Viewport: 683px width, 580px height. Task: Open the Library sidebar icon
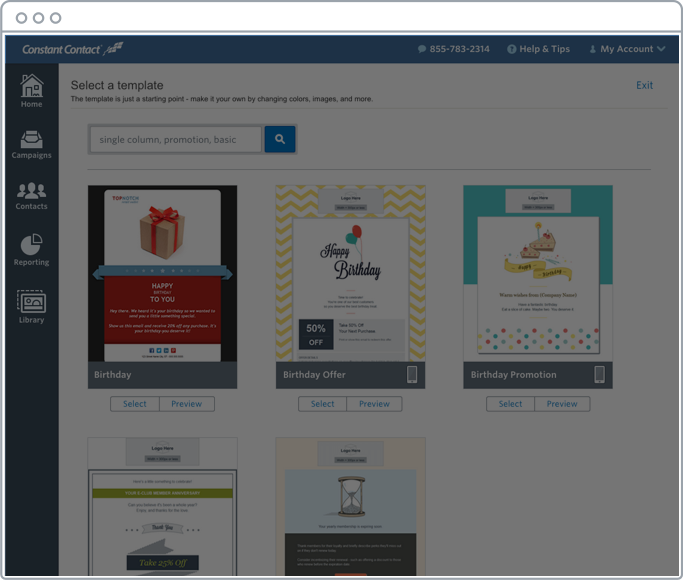pos(31,306)
